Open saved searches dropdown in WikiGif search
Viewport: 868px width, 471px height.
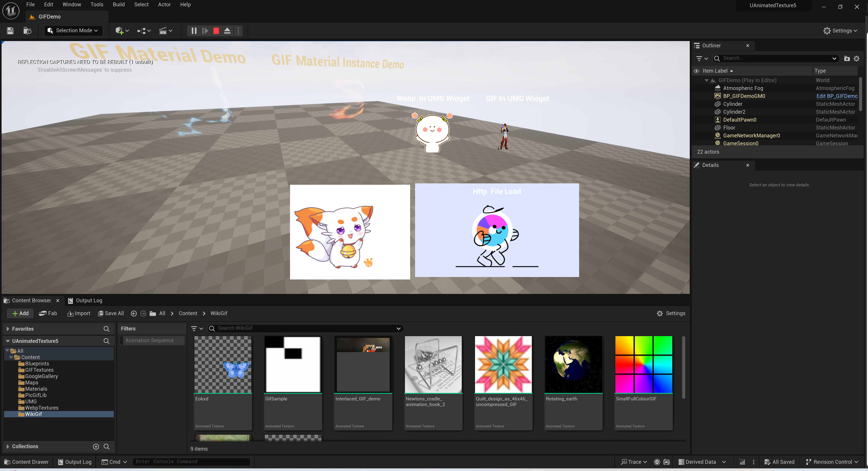pos(399,328)
